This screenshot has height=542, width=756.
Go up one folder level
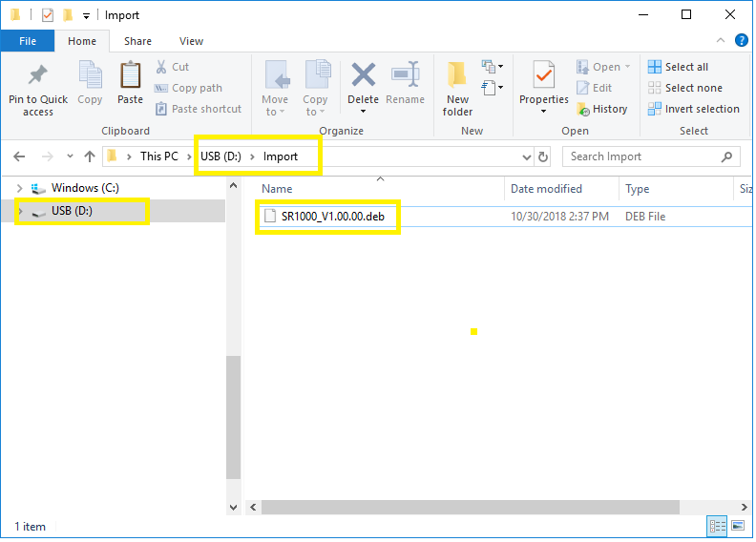(90, 156)
